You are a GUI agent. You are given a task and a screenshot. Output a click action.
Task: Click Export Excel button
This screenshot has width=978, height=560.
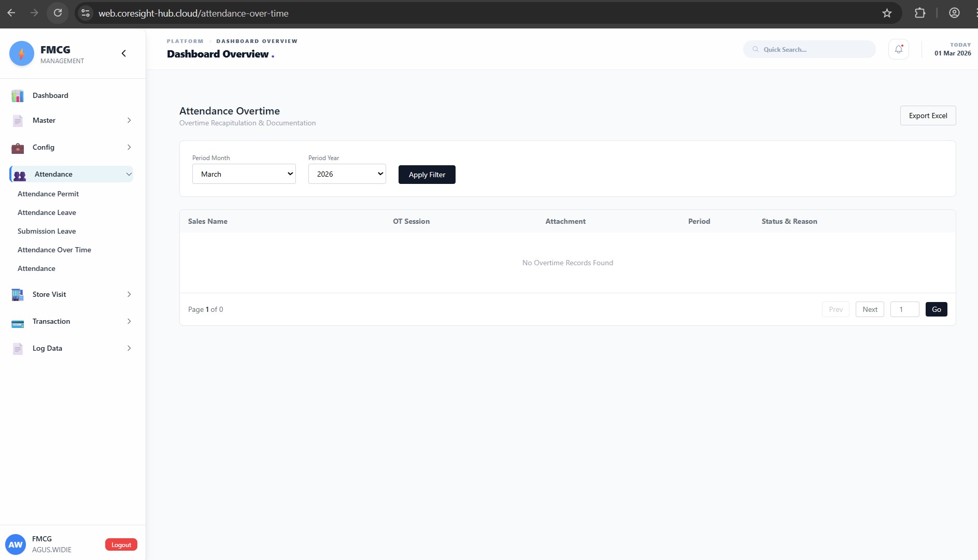point(928,116)
